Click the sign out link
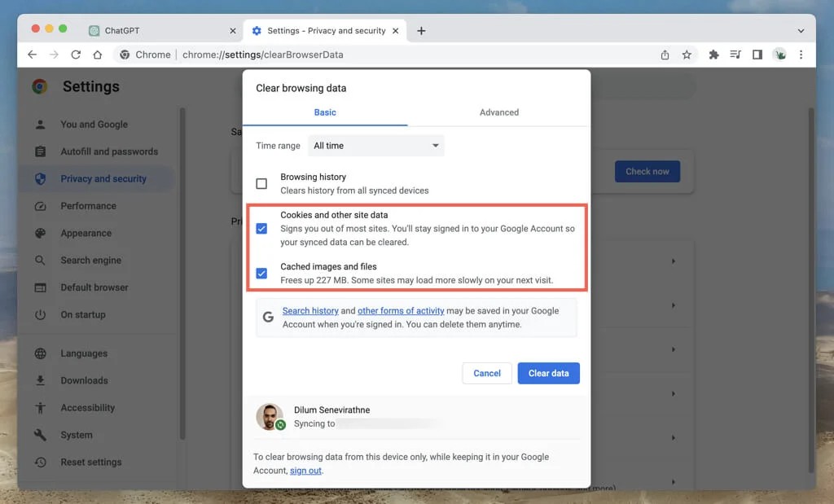834x504 pixels. [305, 470]
